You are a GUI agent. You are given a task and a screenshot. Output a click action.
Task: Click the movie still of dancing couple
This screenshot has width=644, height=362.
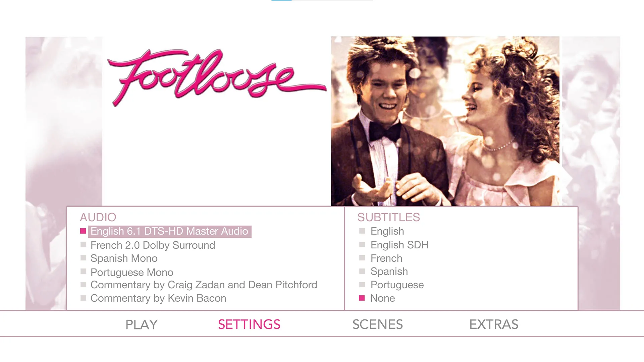[445, 121]
